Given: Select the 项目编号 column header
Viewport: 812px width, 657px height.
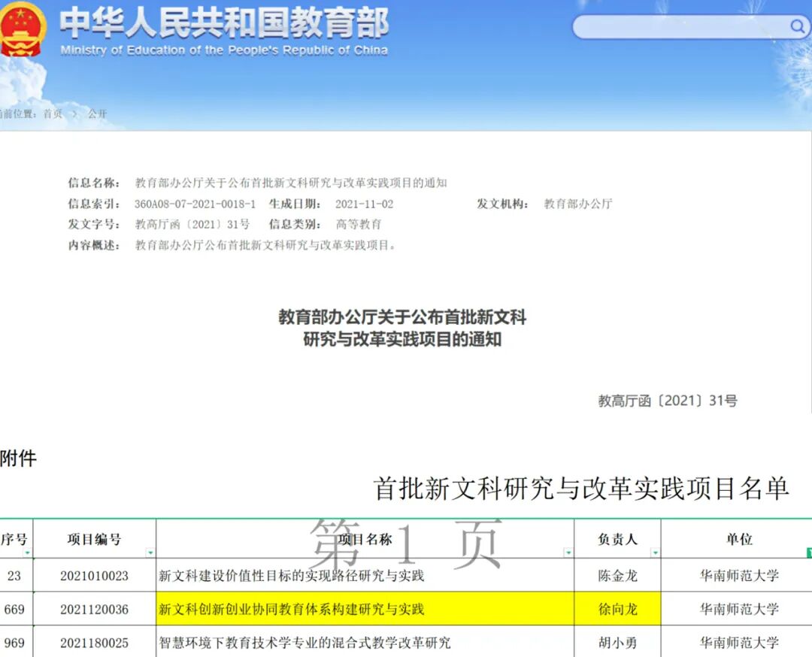Looking at the screenshot, I should pyautogui.click(x=94, y=539).
